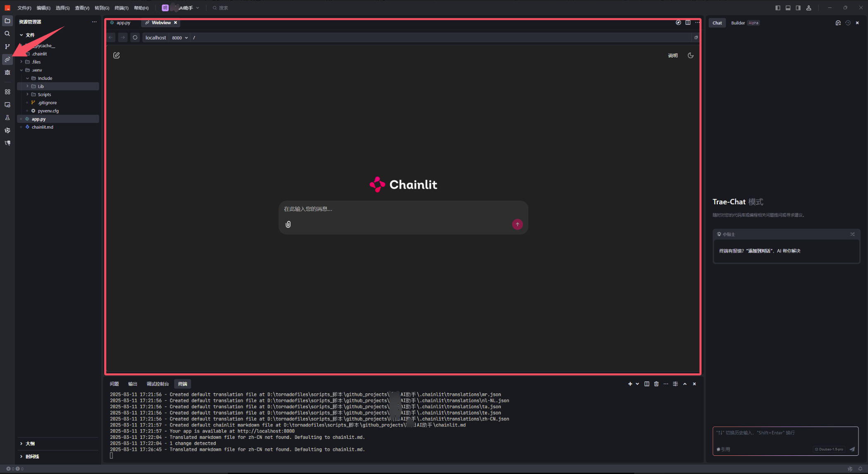Open the debug bug icon in sidebar
The image size is (868, 474).
[7, 72]
